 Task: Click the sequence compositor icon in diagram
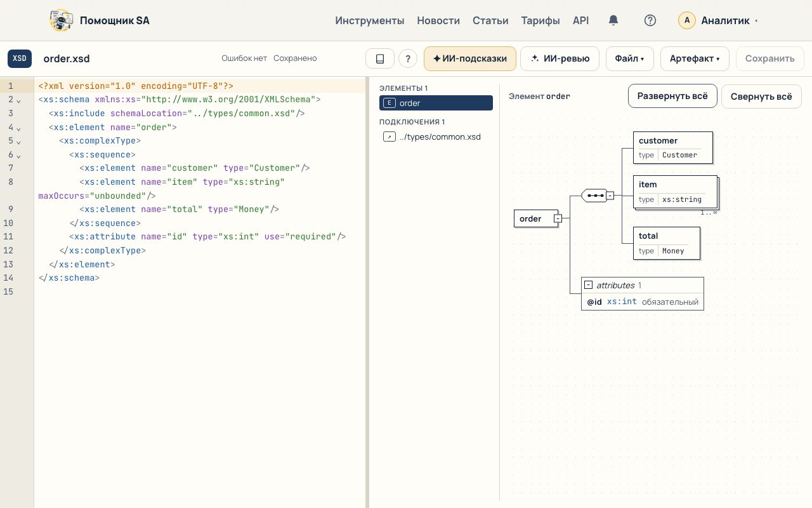(x=594, y=196)
